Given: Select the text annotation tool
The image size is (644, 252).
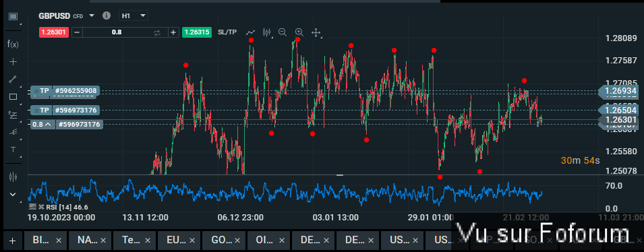Looking at the screenshot, I should pos(13,150).
